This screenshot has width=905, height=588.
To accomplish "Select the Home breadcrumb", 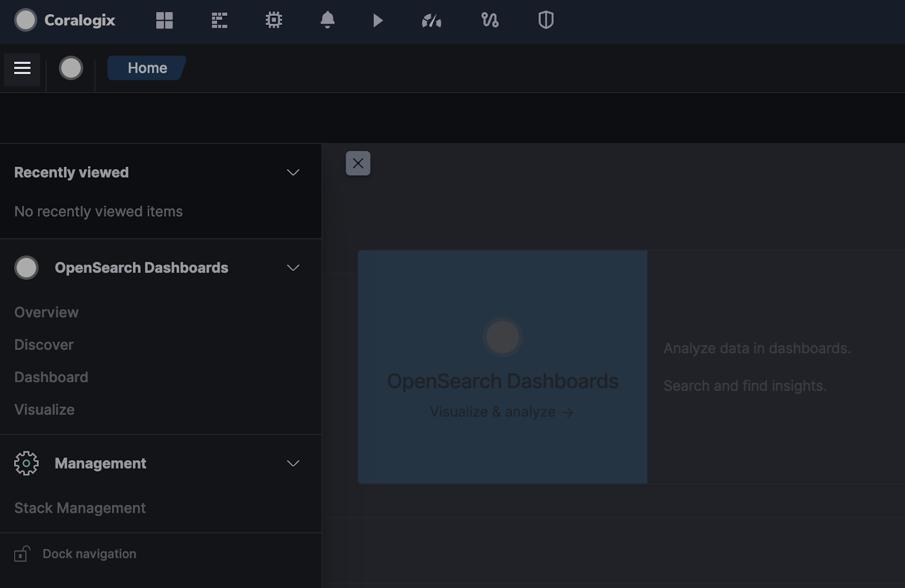I will (146, 68).
